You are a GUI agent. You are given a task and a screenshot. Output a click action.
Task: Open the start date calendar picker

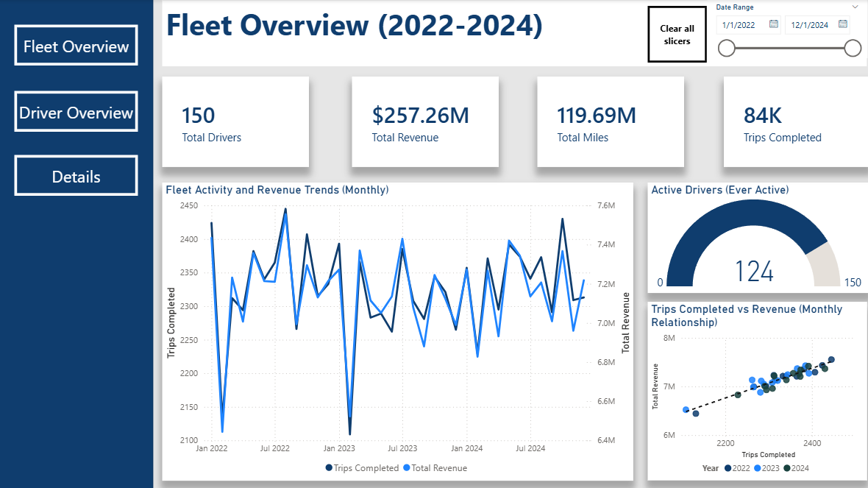coord(774,24)
